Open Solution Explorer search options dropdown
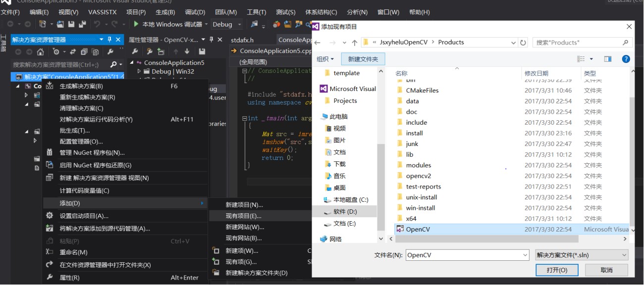Screen dimensions: 644x285 (x=120, y=64)
